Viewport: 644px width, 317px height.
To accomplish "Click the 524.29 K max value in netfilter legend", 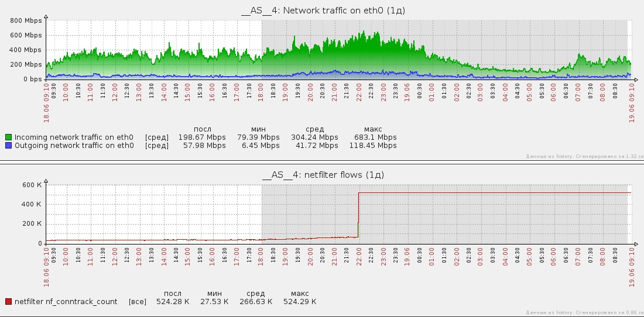I will [300, 302].
